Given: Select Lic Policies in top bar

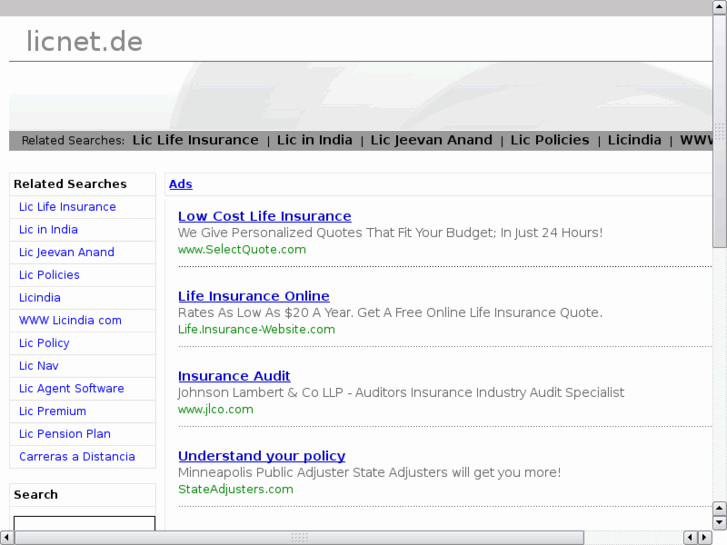Looking at the screenshot, I should tap(550, 140).
